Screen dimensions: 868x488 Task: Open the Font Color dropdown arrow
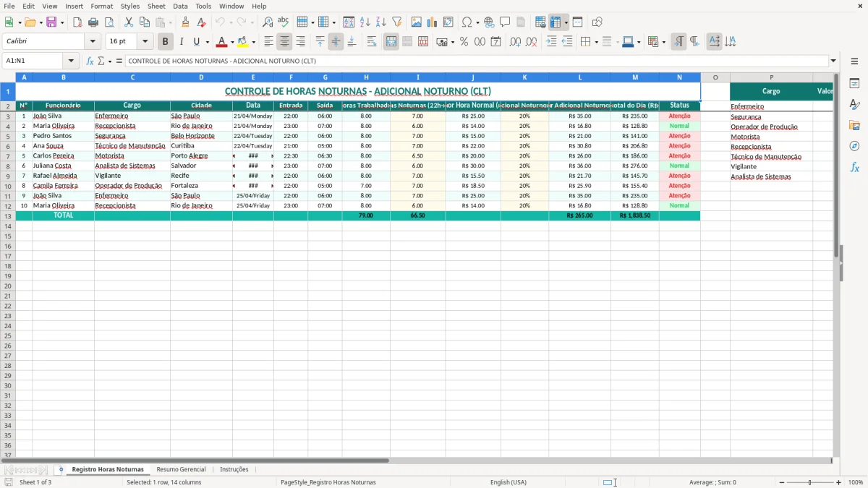232,42
